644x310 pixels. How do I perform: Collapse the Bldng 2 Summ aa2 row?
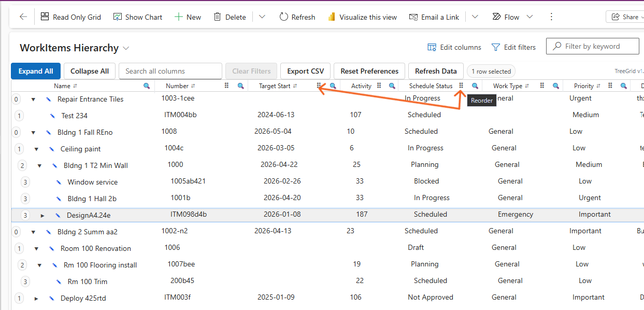point(33,232)
